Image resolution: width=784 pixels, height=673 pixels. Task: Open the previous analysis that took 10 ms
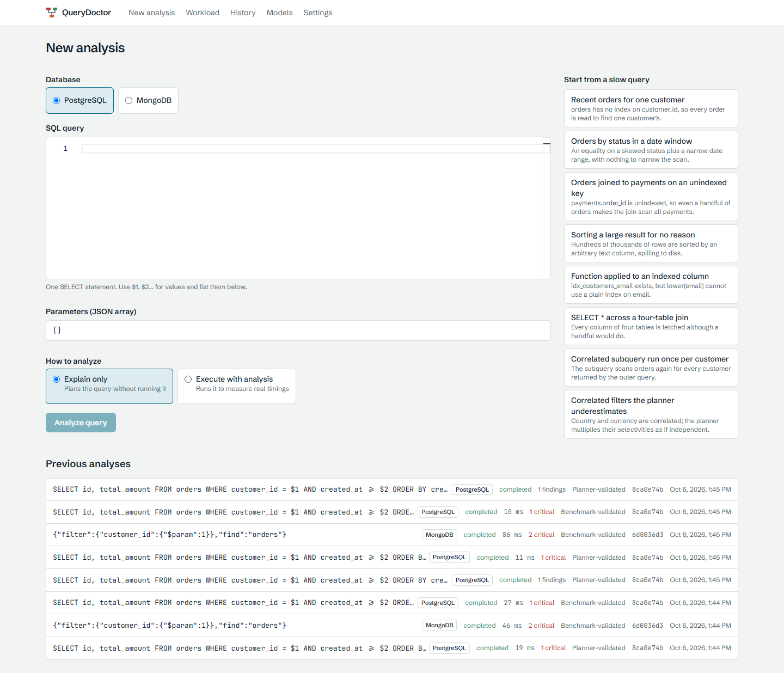point(392,512)
